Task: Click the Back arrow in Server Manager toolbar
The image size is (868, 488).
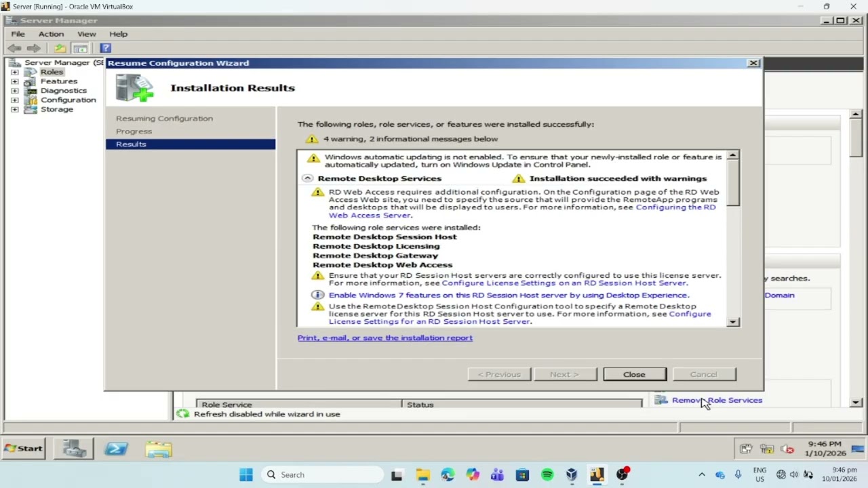Action: click(x=14, y=48)
